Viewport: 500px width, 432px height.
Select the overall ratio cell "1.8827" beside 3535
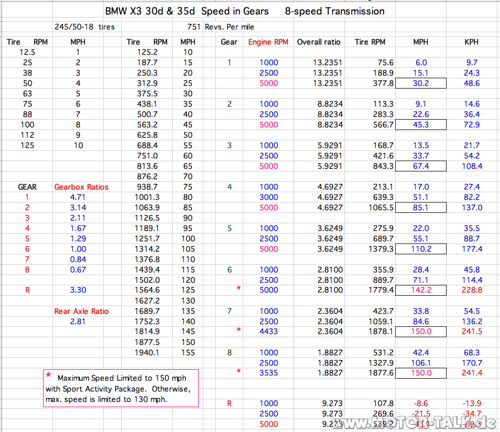(x=330, y=373)
